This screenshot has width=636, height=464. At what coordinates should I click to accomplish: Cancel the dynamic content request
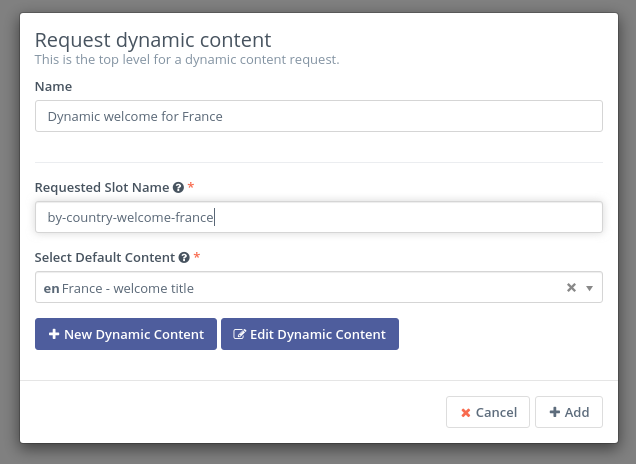(488, 412)
